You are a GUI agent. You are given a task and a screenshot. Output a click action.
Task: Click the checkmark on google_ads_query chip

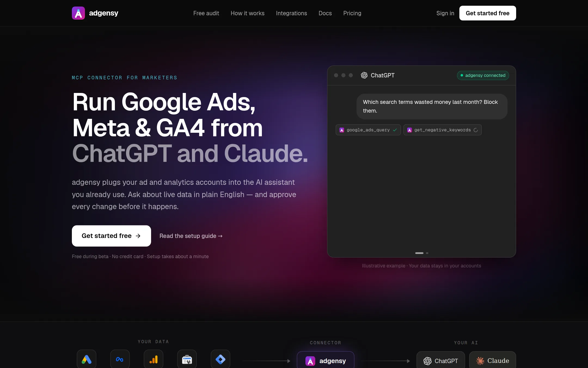coord(395,130)
